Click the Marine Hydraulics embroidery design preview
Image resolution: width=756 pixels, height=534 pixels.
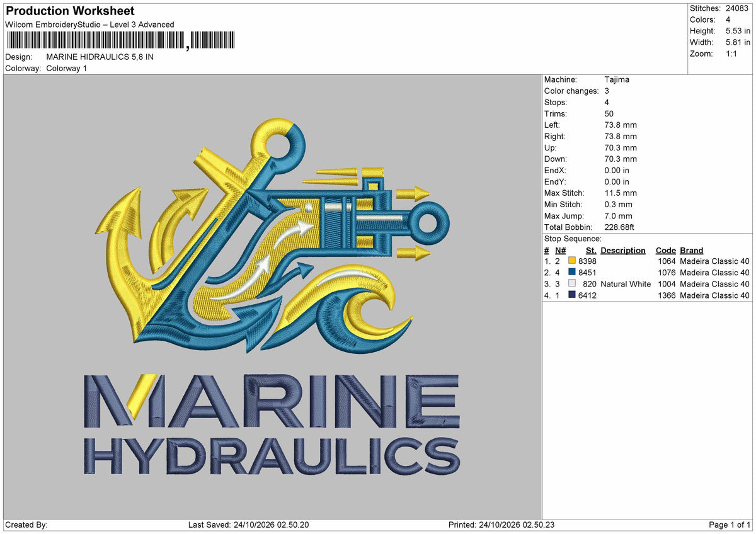coord(273,297)
